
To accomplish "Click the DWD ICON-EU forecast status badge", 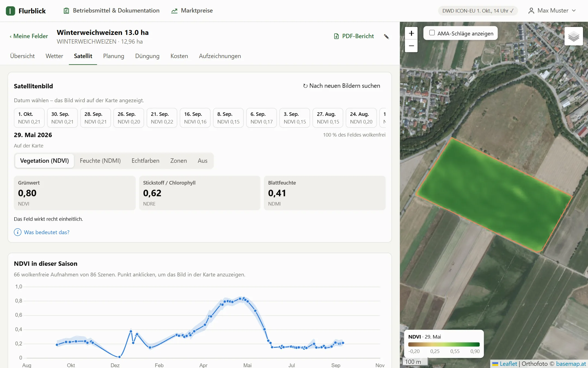I will coord(478,11).
